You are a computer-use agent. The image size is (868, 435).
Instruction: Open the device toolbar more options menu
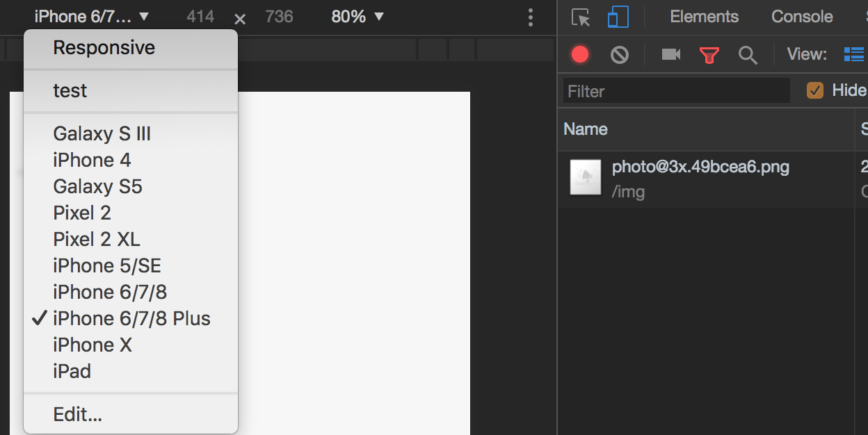(531, 17)
